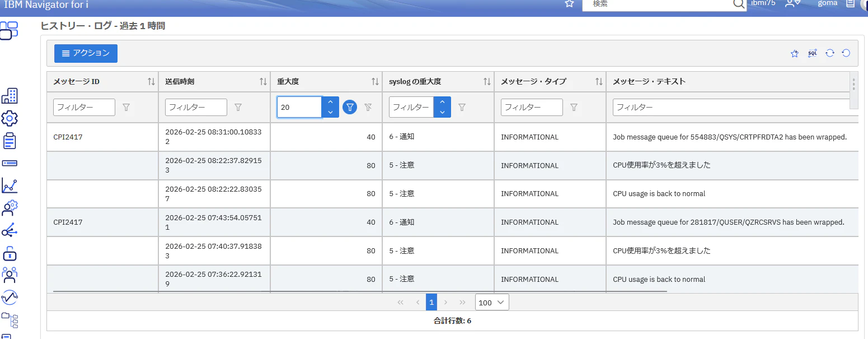Select row with timestamp 2026-02-25 07:36:22

(452, 279)
